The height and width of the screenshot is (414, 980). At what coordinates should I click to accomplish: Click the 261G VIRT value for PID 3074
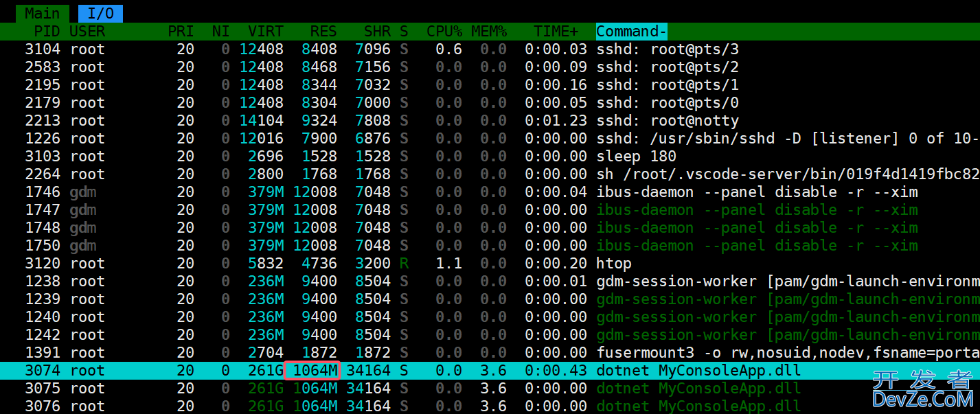[266, 371]
